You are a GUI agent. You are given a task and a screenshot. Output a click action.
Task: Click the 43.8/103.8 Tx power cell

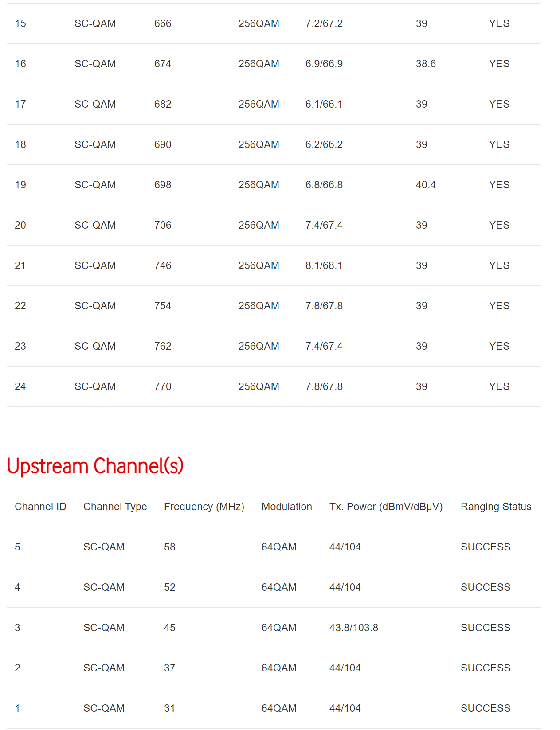[x=353, y=628]
